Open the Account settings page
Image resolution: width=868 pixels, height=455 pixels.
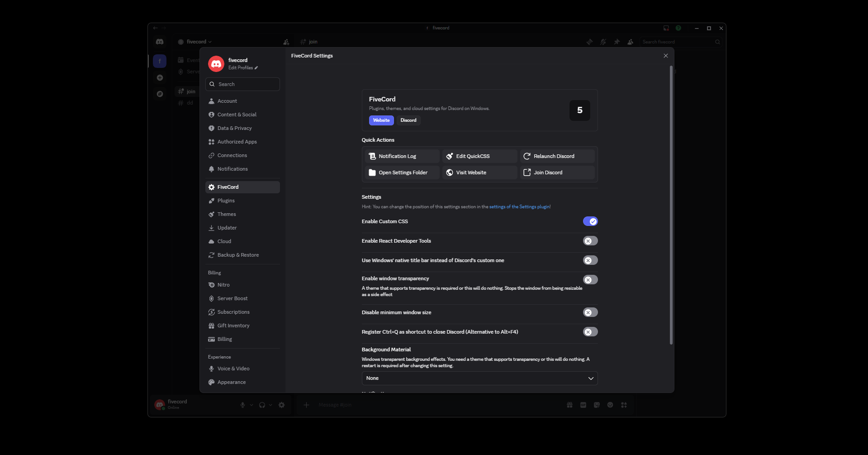[242, 101]
